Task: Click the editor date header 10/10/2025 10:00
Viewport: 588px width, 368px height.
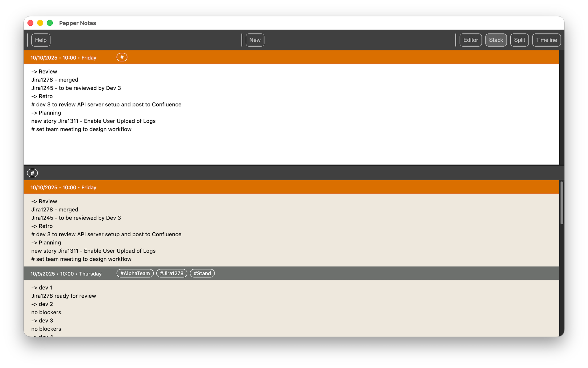Action: pyautogui.click(x=63, y=58)
